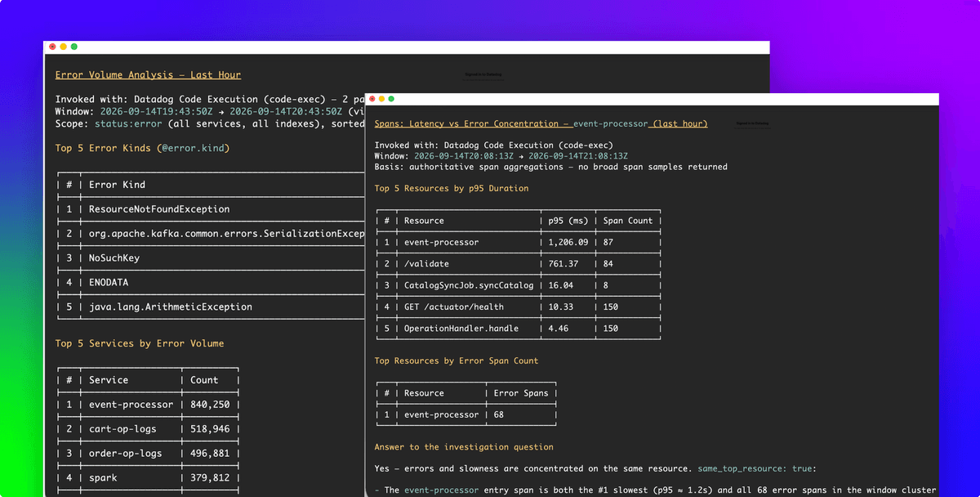The height and width of the screenshot is (497, 980).
Task: Click the 10.33 p95 value
Action: pyautogui.click(x=560, y=307)
